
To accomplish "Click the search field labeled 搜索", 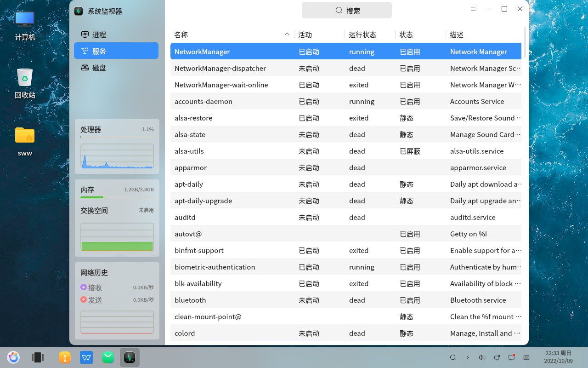I will [x=347, y=10].
